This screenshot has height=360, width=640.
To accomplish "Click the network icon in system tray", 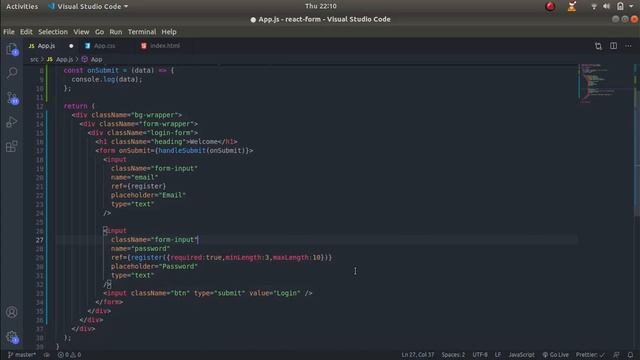I will (x=594, y=7).
